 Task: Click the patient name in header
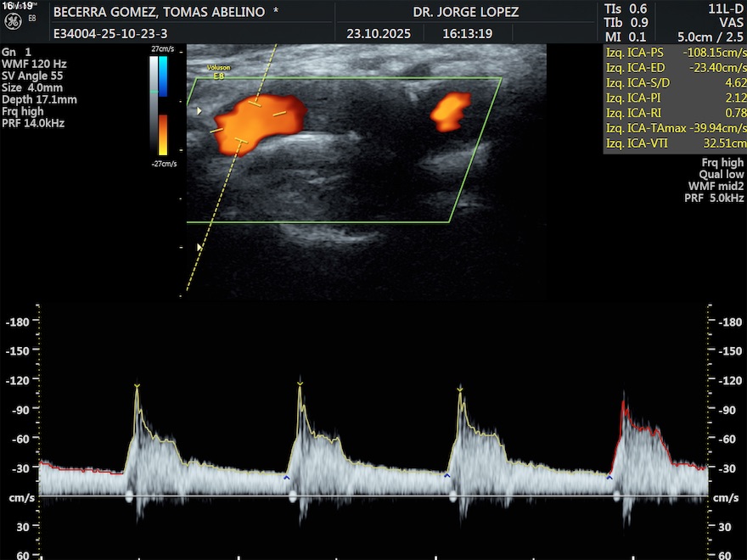pos(160,13)
